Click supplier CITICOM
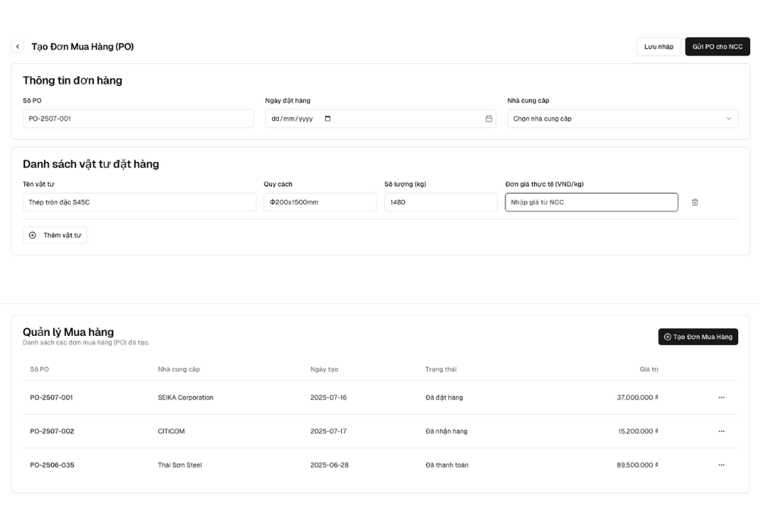This screenshot has width=760, height=532. tap(171, 431)
